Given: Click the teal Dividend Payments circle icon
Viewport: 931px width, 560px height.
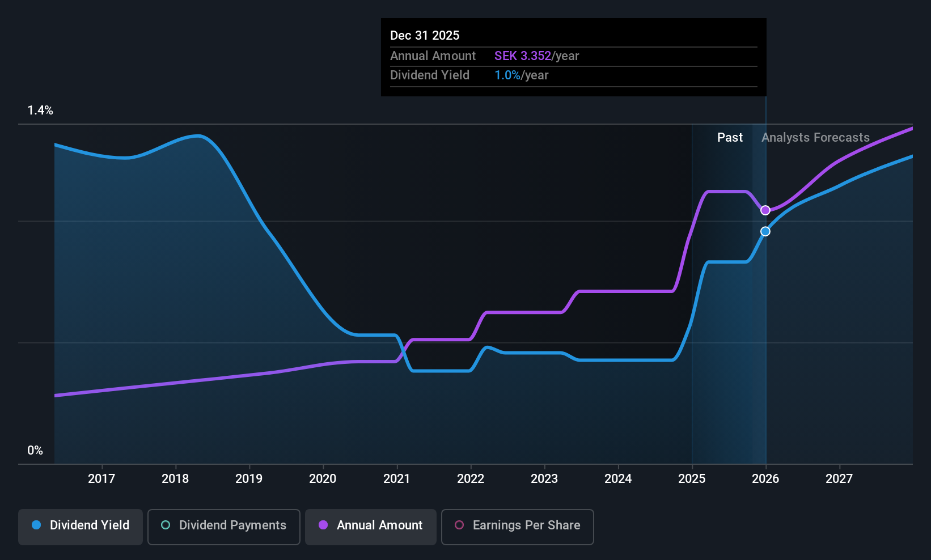Looking at the screenshot, I should tap(166, 525).
